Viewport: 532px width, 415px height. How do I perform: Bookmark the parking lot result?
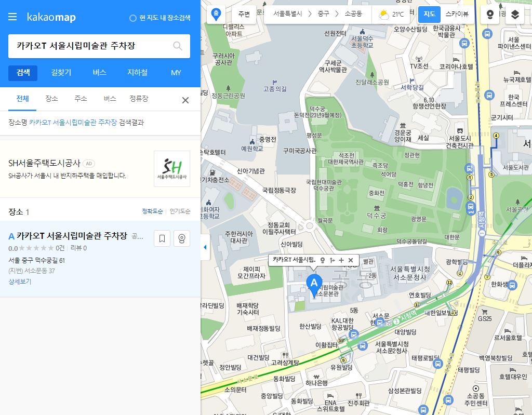[x=162, y=238]
